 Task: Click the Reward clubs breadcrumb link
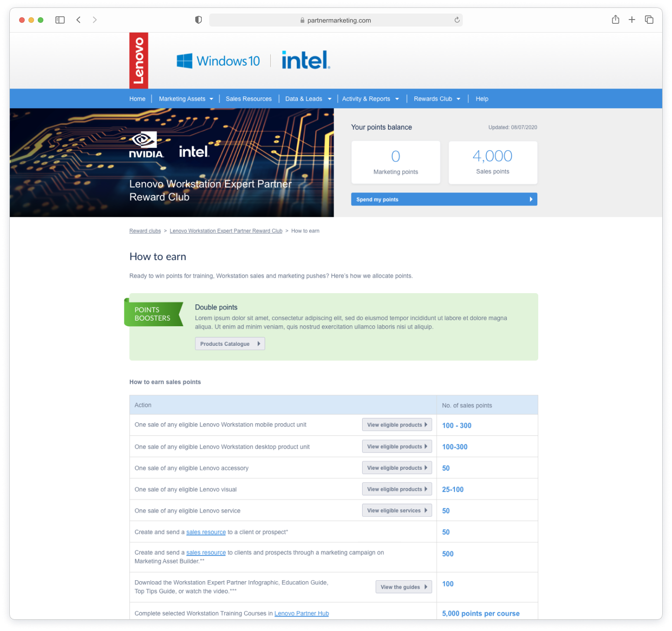click(145, 231)
